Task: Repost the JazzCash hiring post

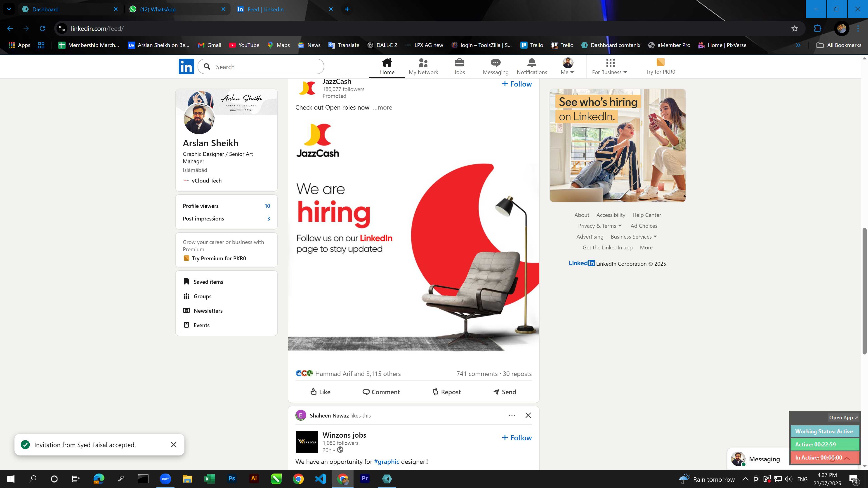Action: click(446, 392)
